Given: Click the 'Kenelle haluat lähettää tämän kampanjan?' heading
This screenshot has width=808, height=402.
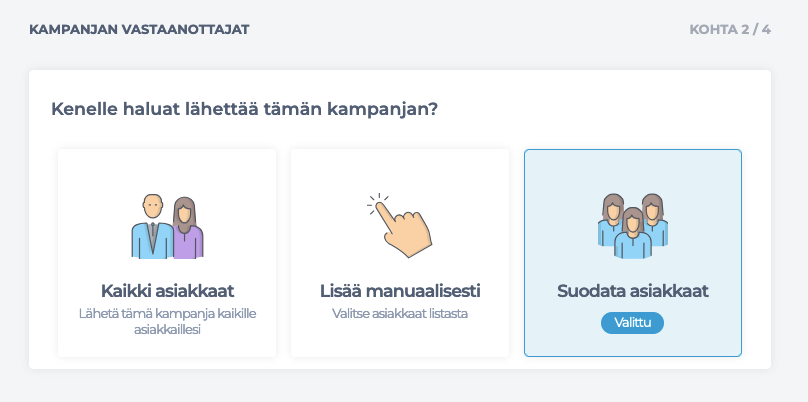Looking at the screenshot, I should 244,109.
